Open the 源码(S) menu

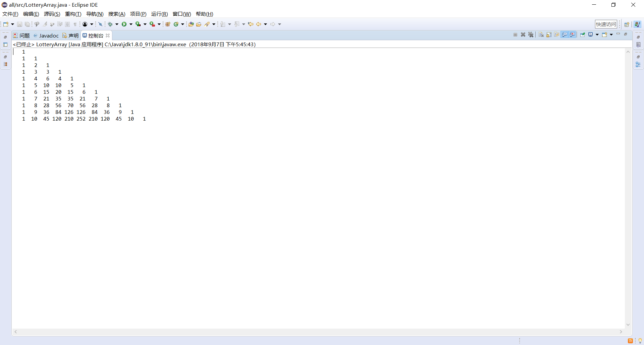coord(52,14)
